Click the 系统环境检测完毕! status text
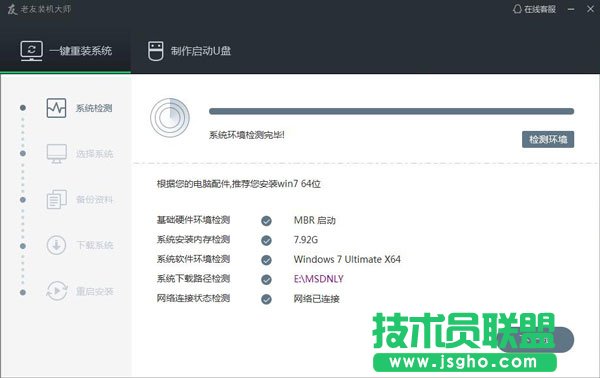This screenshot has height=378, width=600. click(246, 135)
